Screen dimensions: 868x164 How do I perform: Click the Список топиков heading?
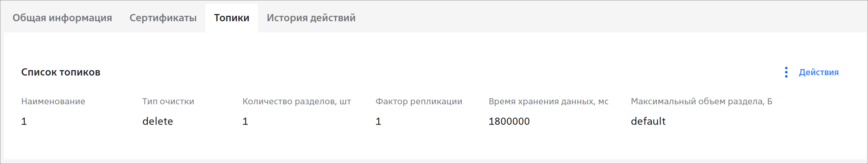[61, 72]
